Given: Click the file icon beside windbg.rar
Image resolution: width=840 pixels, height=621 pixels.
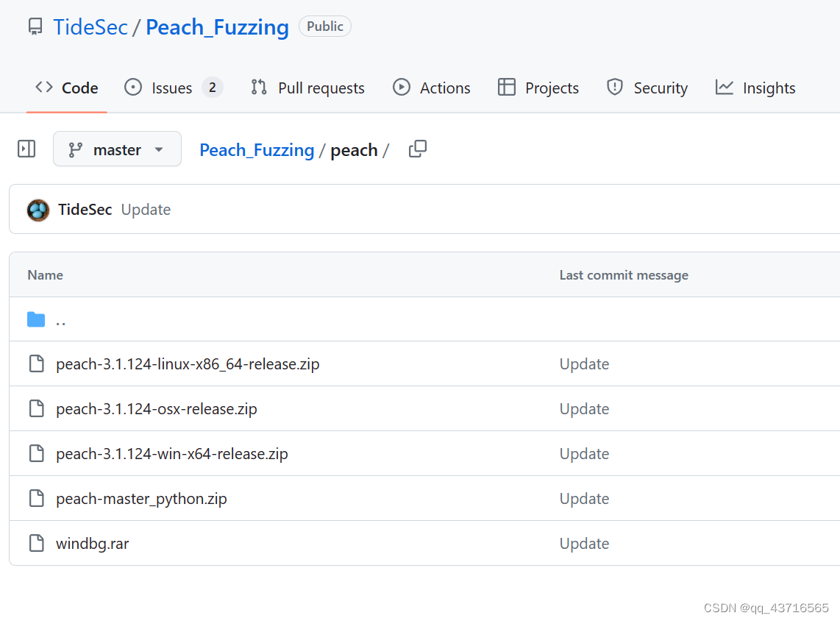Looking at the screenshot, I should click(36, 543).
